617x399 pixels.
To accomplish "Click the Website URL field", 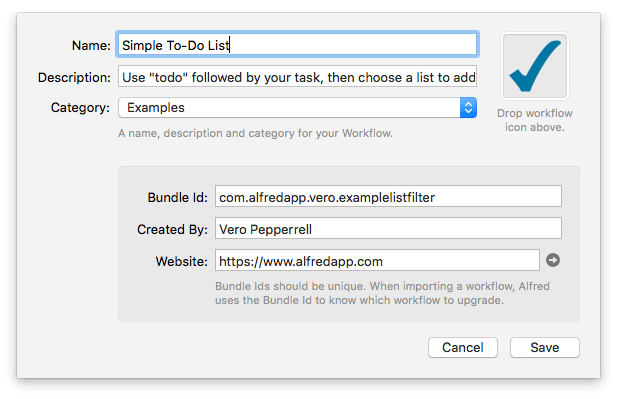I will (377, 260).
